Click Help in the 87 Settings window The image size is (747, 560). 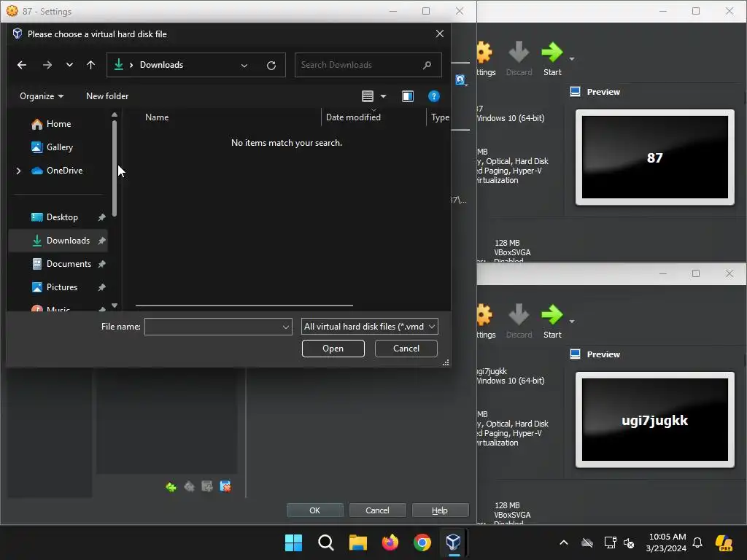click(440, 510)
